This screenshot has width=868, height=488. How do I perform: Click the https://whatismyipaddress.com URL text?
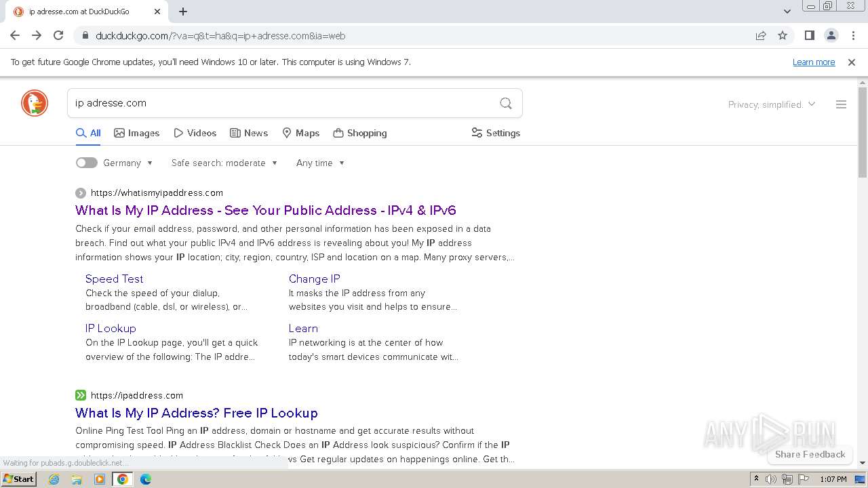[x=157, y=192]
